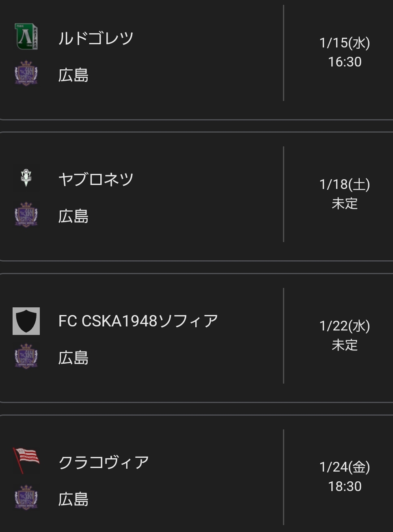Click the FC CSKA1948 Sofia placeholder shield

[26, 321]
